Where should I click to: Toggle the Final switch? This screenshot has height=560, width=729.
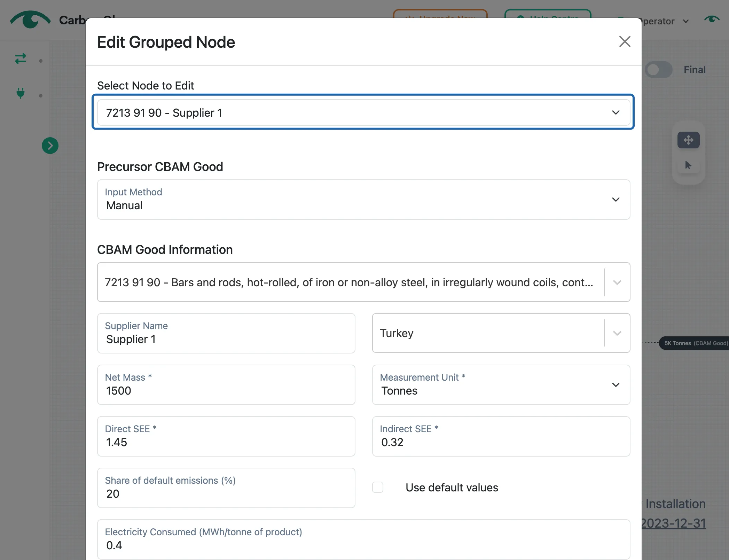(x=658, y=70)
